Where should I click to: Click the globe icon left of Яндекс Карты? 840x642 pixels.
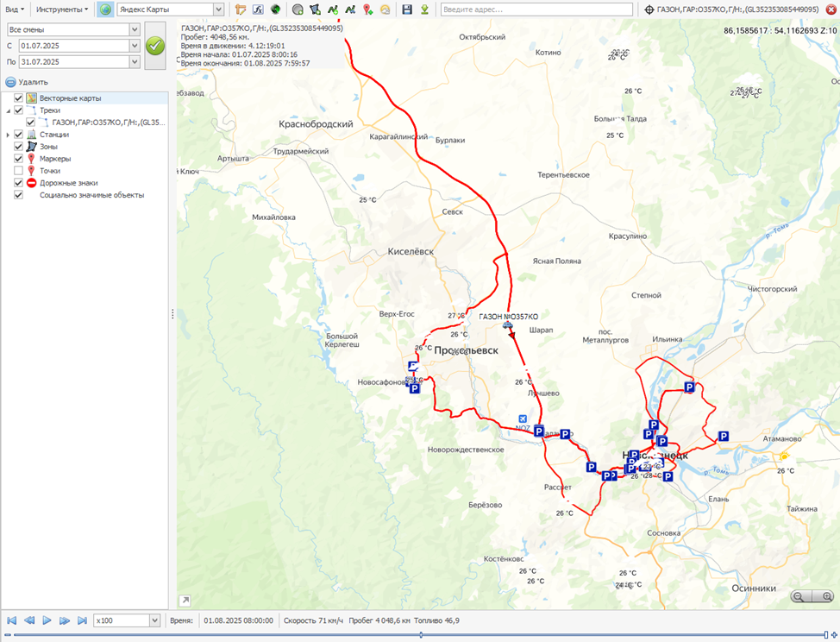point(105,9)
